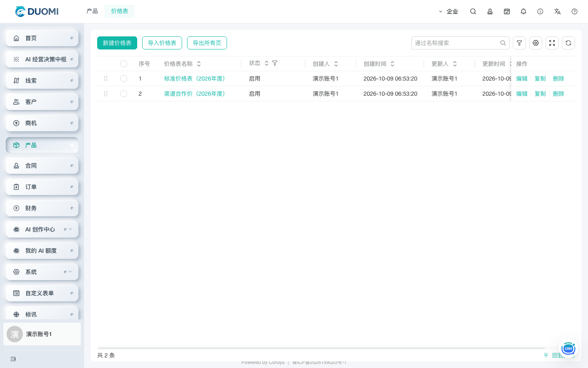Click the DUOMI logo
Screen dimensions: 588x368
click(x=37, y=11)
